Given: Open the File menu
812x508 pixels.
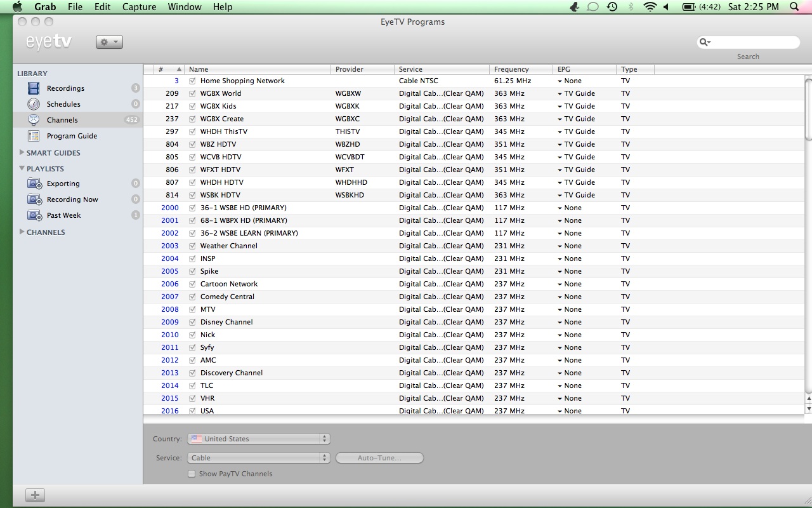Looking at the screenshot, I should (x=75, y=7).
